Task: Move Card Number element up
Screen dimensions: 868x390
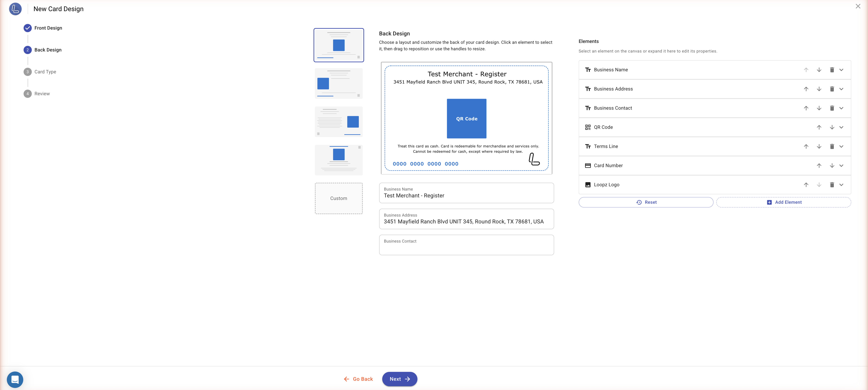Action: (x=819, y=166)
